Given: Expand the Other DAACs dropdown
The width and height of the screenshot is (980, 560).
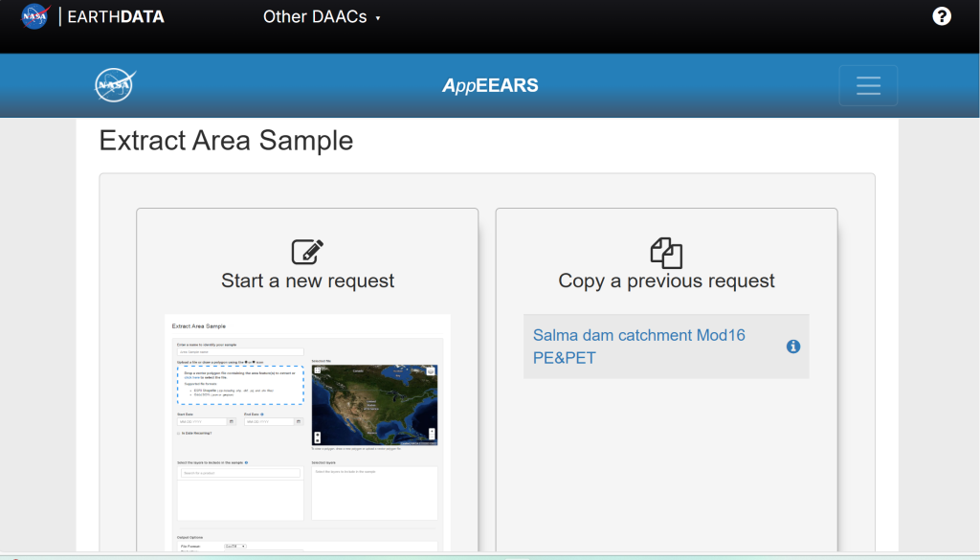Looking at the screenshot, I should 322,17.
